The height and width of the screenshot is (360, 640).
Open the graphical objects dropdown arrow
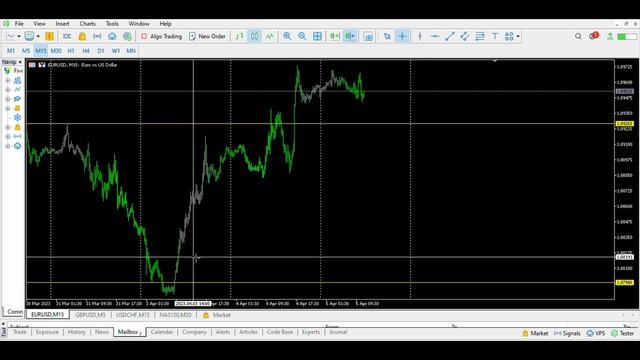point(518,36)
